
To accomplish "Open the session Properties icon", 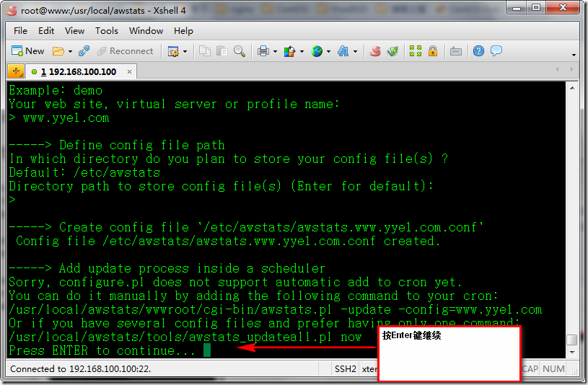I will tap(173, 51).
